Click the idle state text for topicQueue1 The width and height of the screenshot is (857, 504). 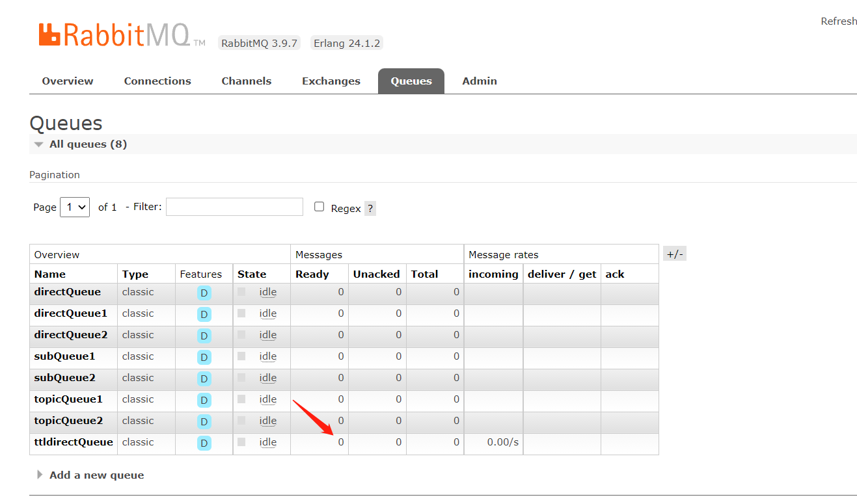[x=268, y=399]
